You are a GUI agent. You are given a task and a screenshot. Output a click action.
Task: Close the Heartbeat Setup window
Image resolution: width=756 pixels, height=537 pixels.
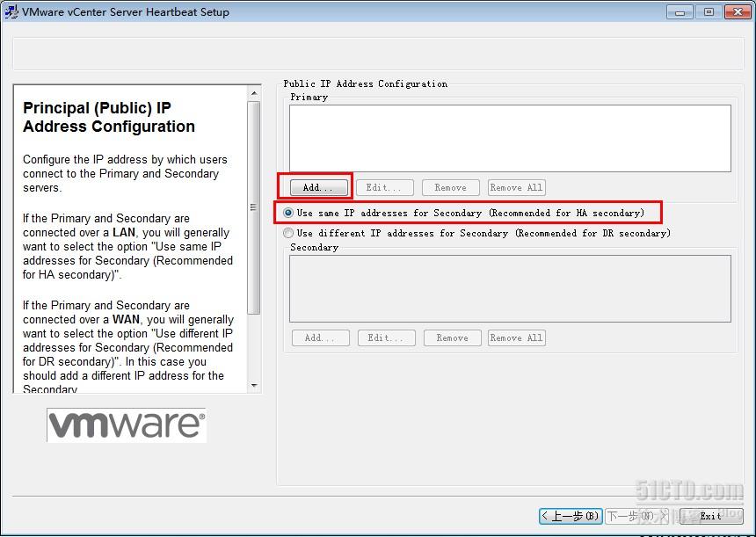tap(738, 12)
